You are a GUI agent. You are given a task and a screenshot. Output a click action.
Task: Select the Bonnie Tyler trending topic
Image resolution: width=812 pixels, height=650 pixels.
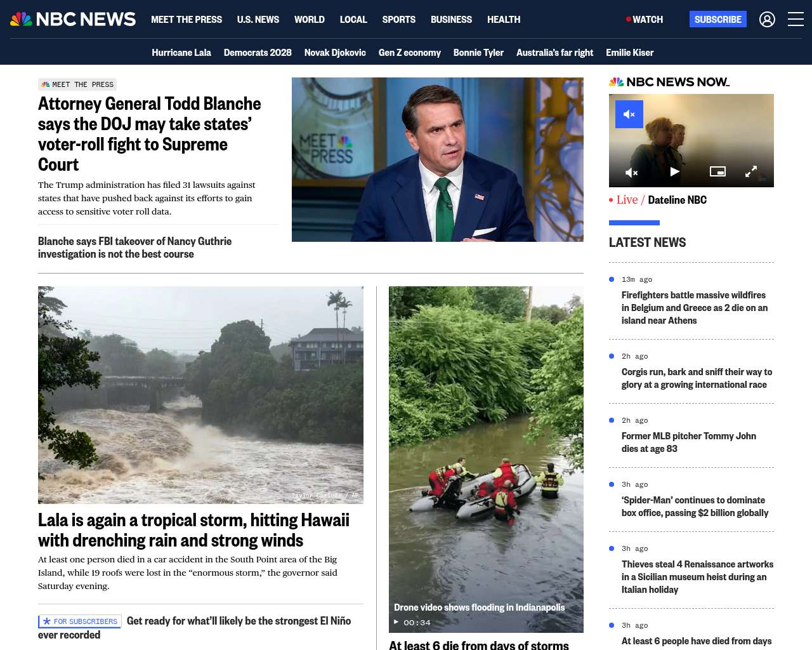point(478,53)
